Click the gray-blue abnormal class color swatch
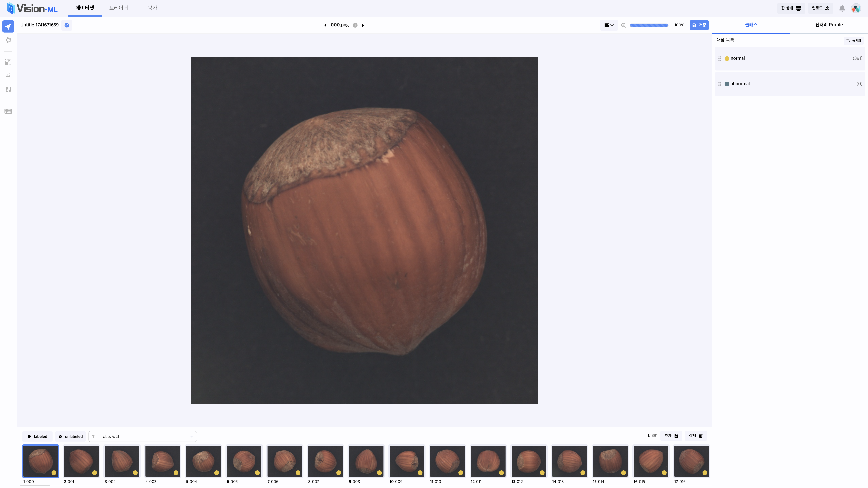 [727, 84]
